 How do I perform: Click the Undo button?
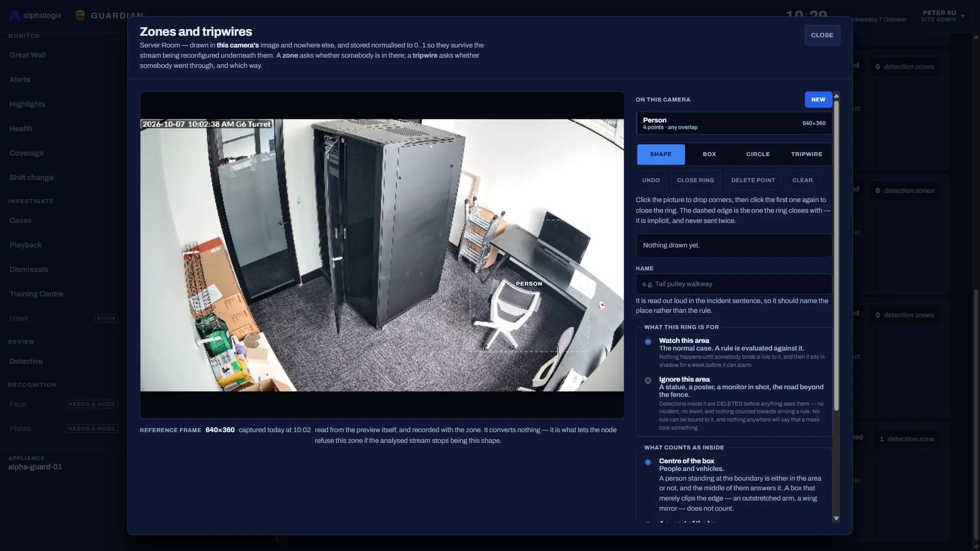[651, 180]
